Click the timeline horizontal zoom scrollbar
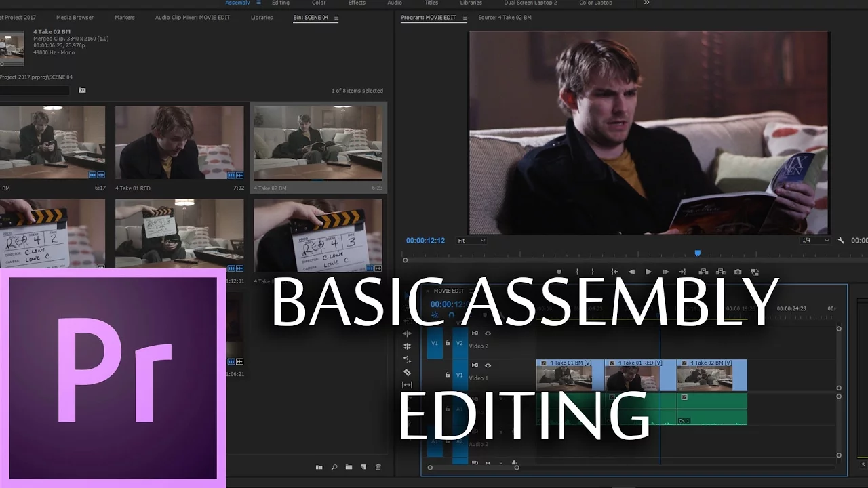Screen dimensions: 868x488 (473, 468)
